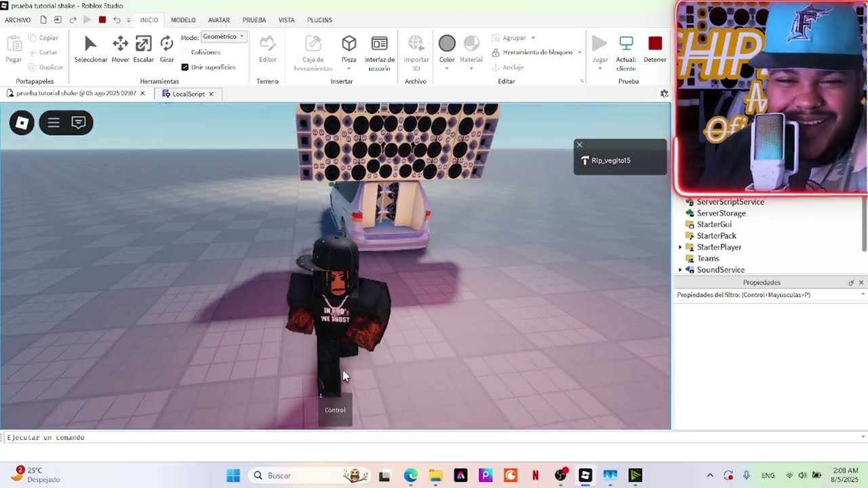Click the viewport settings gear icon
This screenshot has width=868, height=488.
(x=665, y=94)
